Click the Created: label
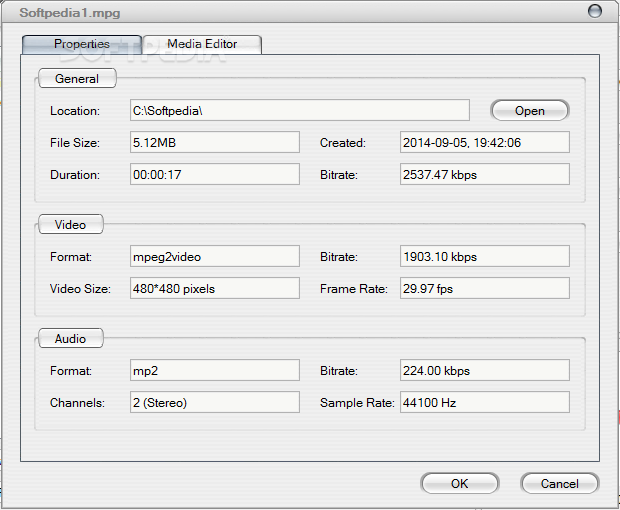This screenshot has height=510, width=620. (343, 143)
